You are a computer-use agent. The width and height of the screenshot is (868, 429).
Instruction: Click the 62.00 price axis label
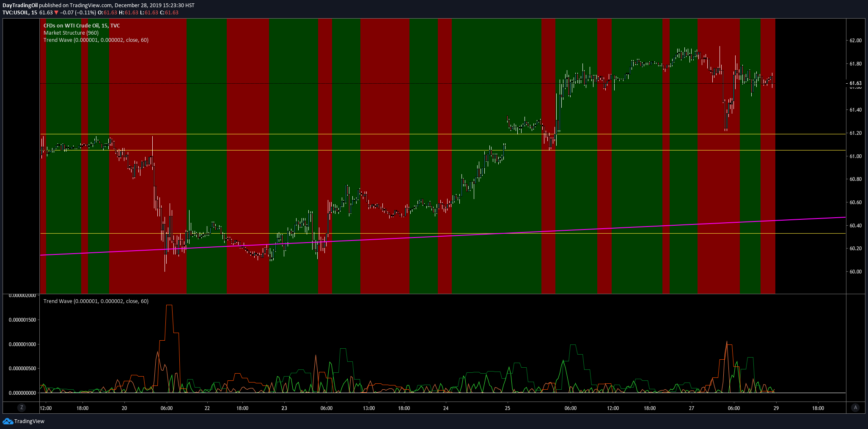(856, 41)
